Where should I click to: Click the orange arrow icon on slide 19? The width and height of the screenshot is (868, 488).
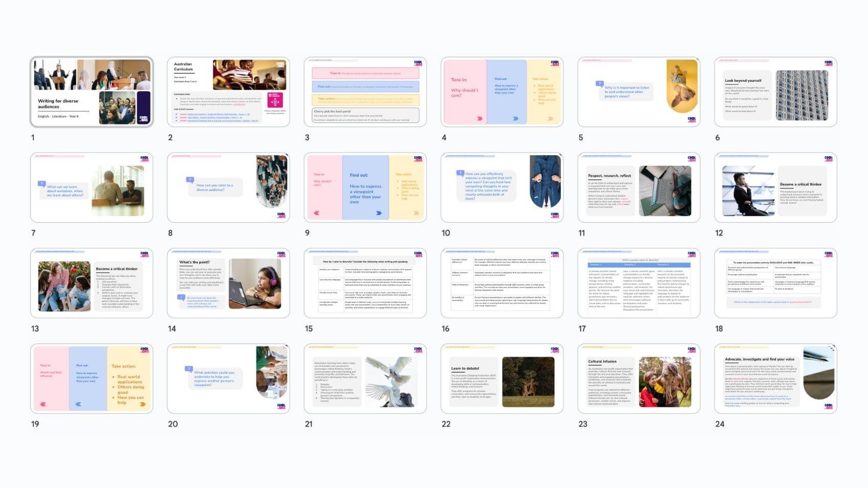click(142, 404)
